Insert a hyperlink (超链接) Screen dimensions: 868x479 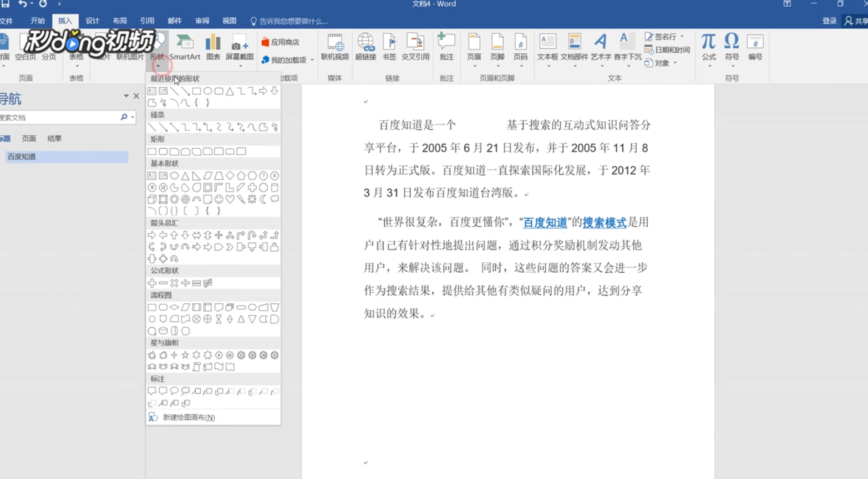click(x=366, y=47)
